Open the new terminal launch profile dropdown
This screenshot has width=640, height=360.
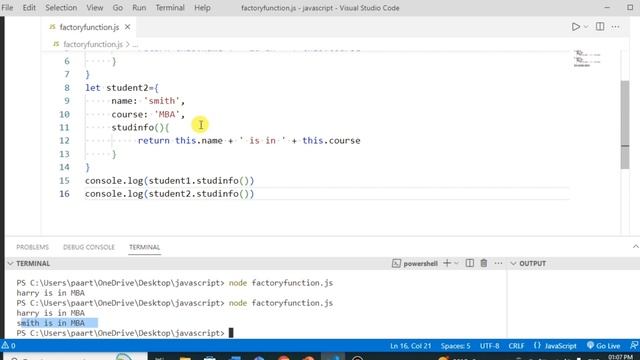456,264
